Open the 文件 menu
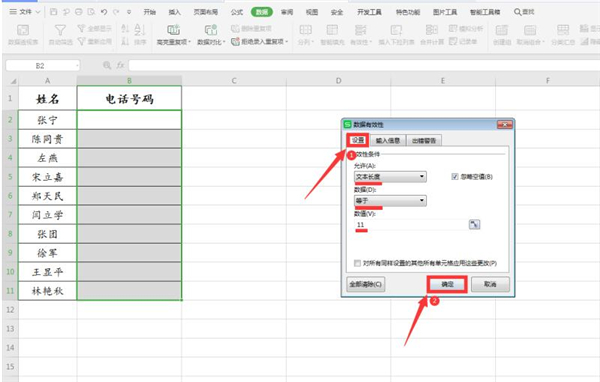600x382 pixels. 24,12
